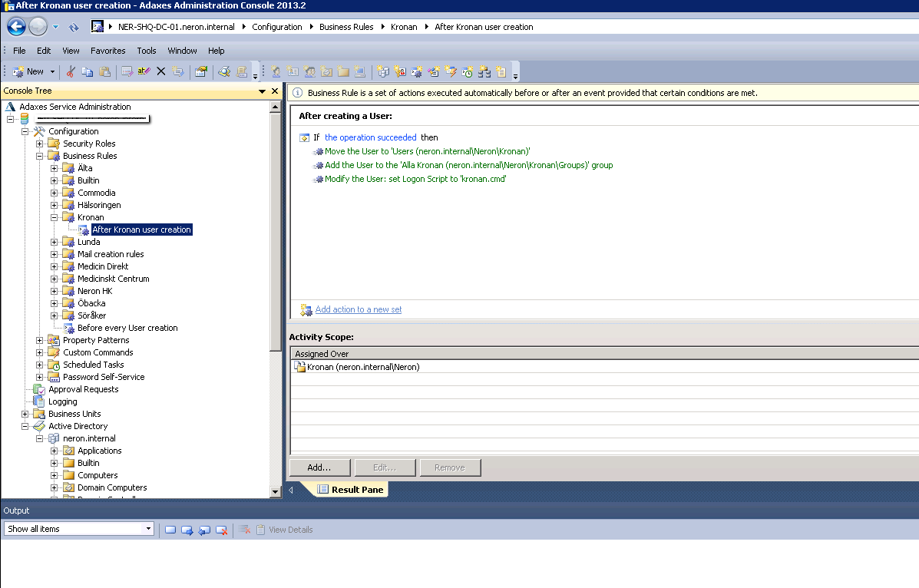Click the 'Add the User to Alla Kronan' action
The width and height of the screenshot is (919, 588).
coord(469,165)
